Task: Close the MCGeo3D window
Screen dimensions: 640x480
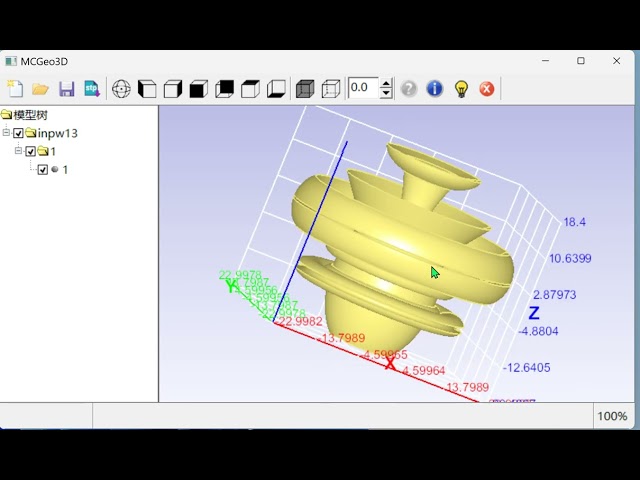Action: pyautogui.click(x=616, y=61)
